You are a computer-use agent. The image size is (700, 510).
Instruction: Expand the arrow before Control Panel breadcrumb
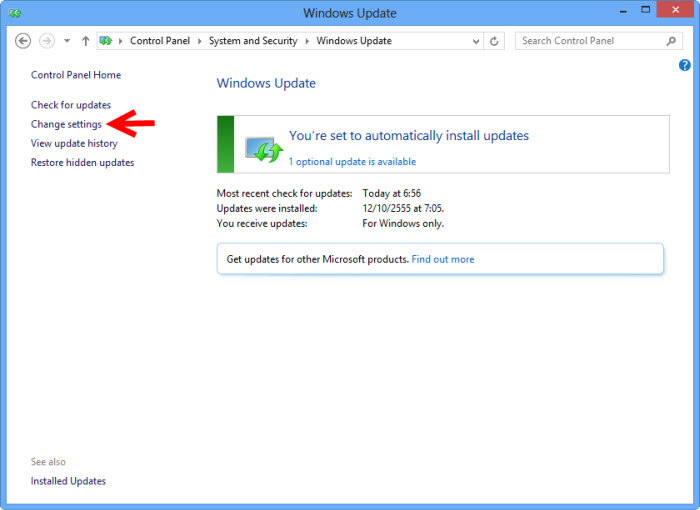(x=120, y=41)
